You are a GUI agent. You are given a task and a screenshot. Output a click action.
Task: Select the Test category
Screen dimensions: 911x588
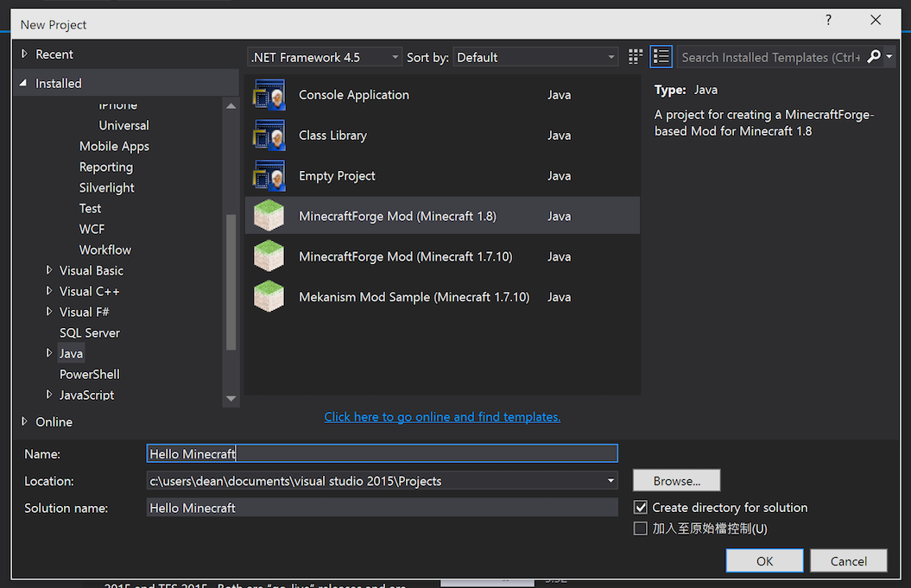[90, 209]
